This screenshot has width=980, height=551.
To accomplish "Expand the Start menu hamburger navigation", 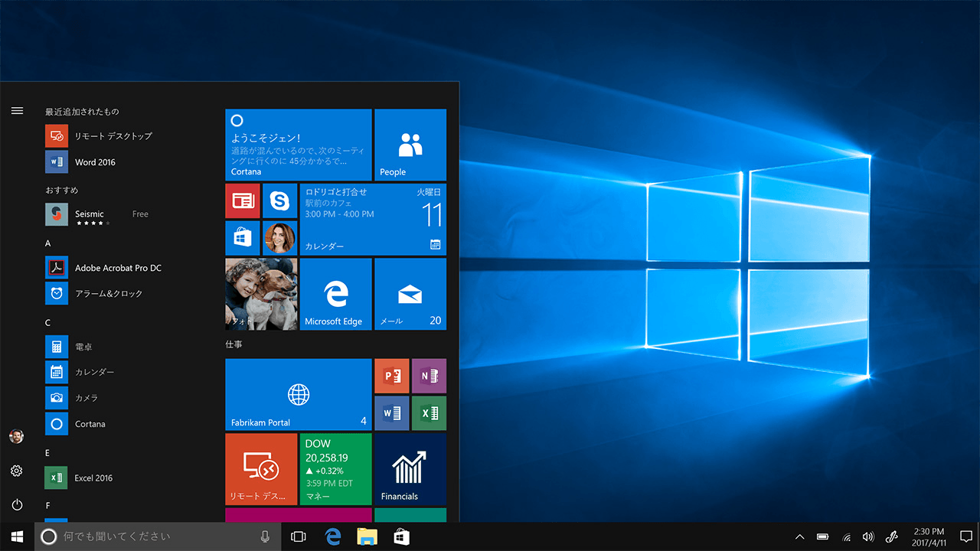I will point(17,111).
